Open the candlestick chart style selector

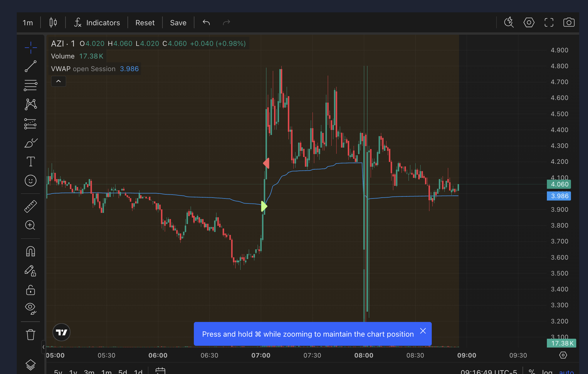[x=53, y=22]
